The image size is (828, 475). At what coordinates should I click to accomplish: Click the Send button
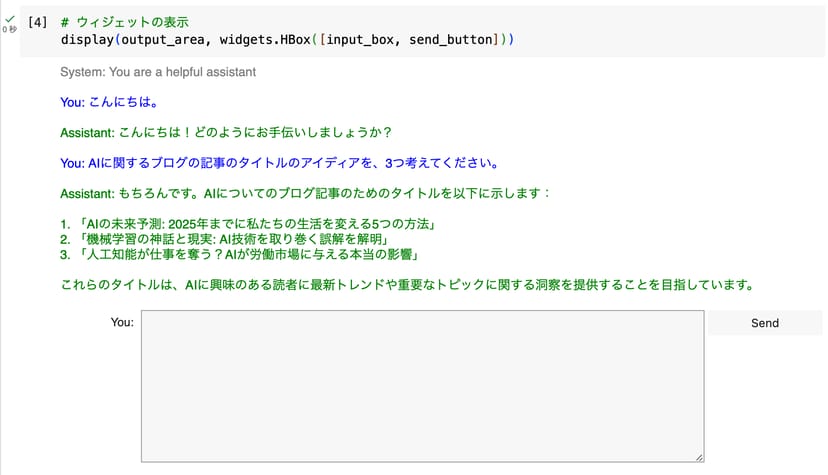click(764, 323)
